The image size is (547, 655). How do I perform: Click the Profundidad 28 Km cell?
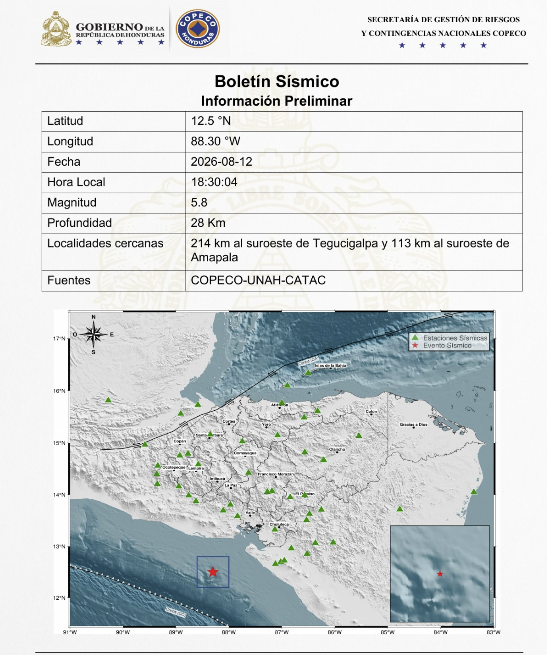tap(354, 223)
